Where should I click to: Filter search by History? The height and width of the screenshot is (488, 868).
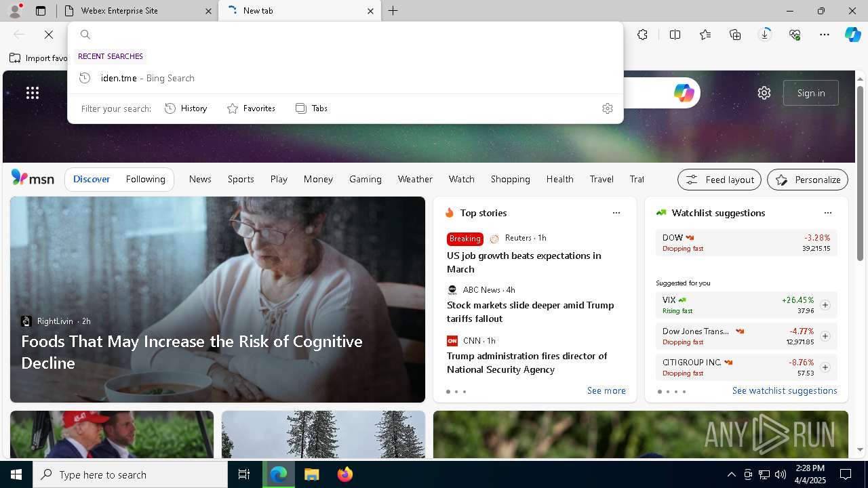pos(186,108)
